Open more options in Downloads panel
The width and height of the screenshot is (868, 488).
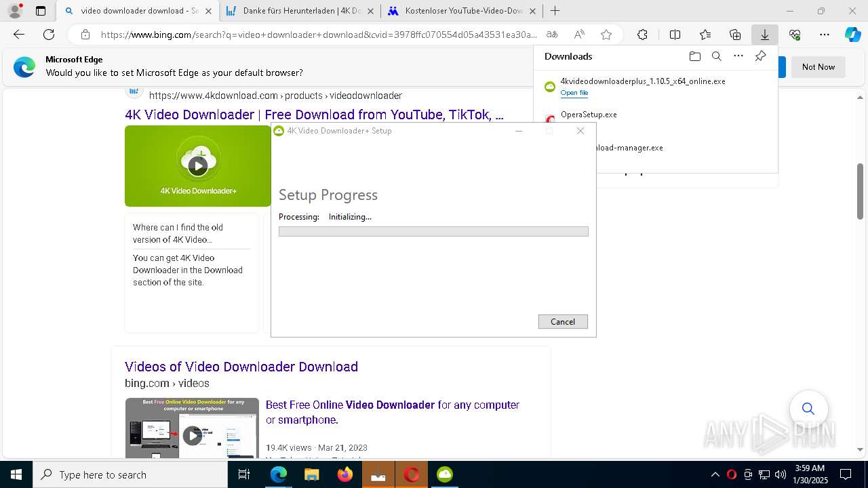[x=738, y=56]
